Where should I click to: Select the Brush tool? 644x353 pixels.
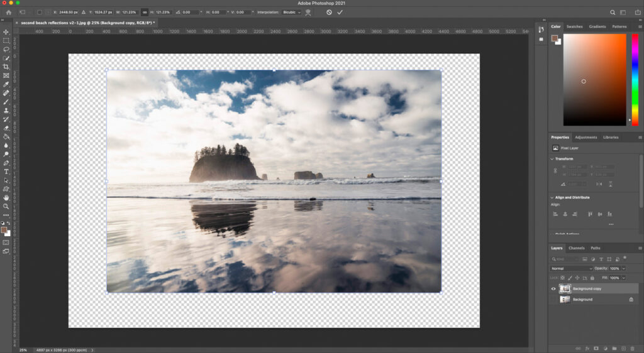[6, 102]
